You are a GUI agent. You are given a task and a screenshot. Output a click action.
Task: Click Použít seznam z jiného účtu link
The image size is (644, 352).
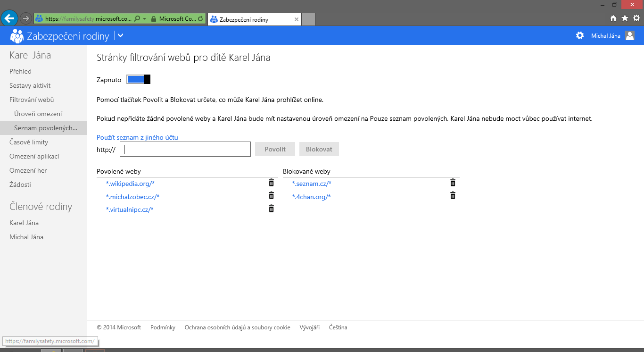137,137
